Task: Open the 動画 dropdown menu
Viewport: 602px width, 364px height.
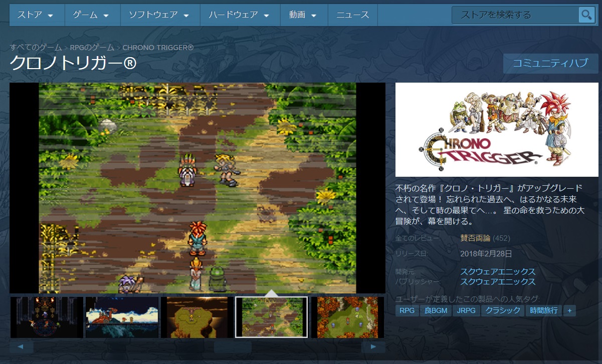Action: pos(303,15)
